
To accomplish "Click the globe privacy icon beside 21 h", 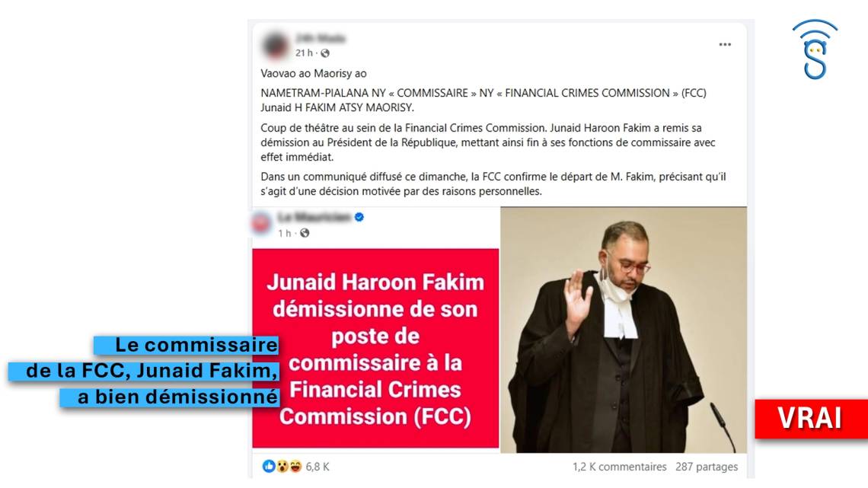I will (x=325, y=53).
